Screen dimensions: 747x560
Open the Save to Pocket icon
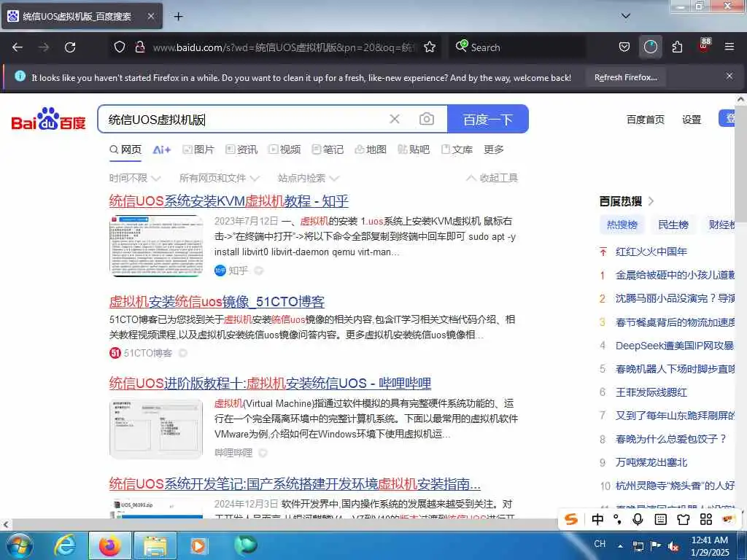[624, 47]
